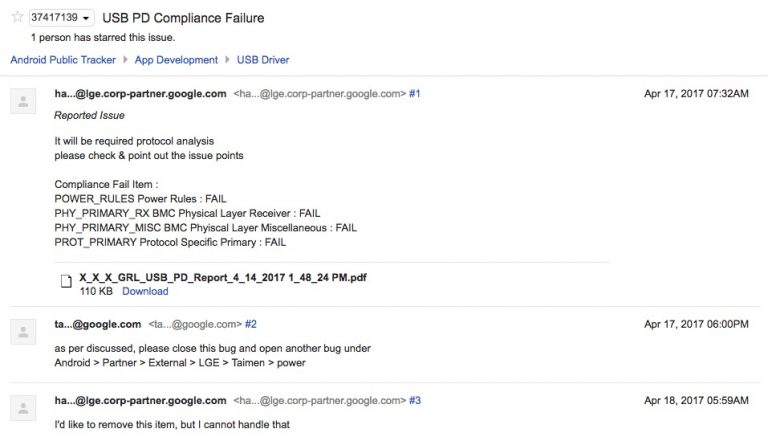Open comment #3 permalink

[414, 400]
